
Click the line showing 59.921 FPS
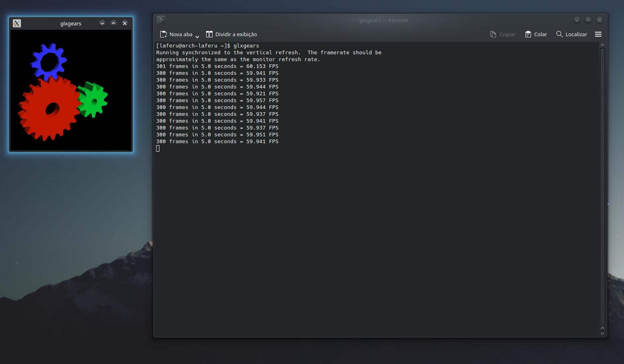(217, 93)
